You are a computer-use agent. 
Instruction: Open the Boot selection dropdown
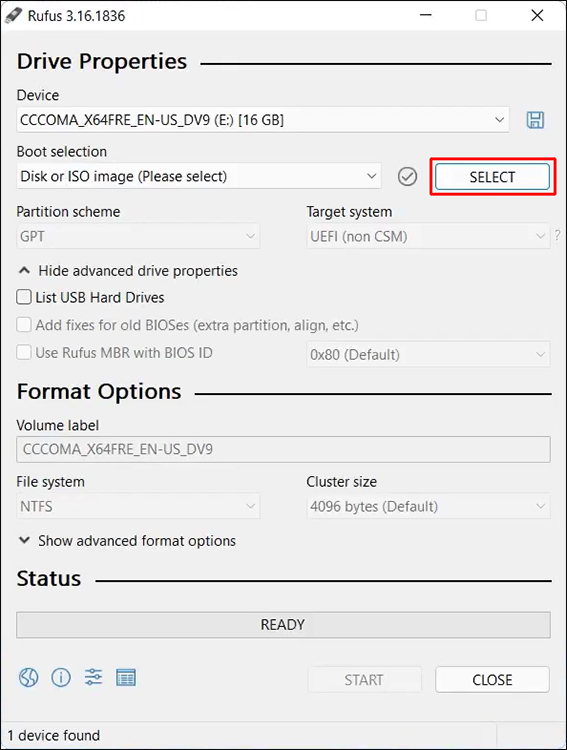[199, 176]
